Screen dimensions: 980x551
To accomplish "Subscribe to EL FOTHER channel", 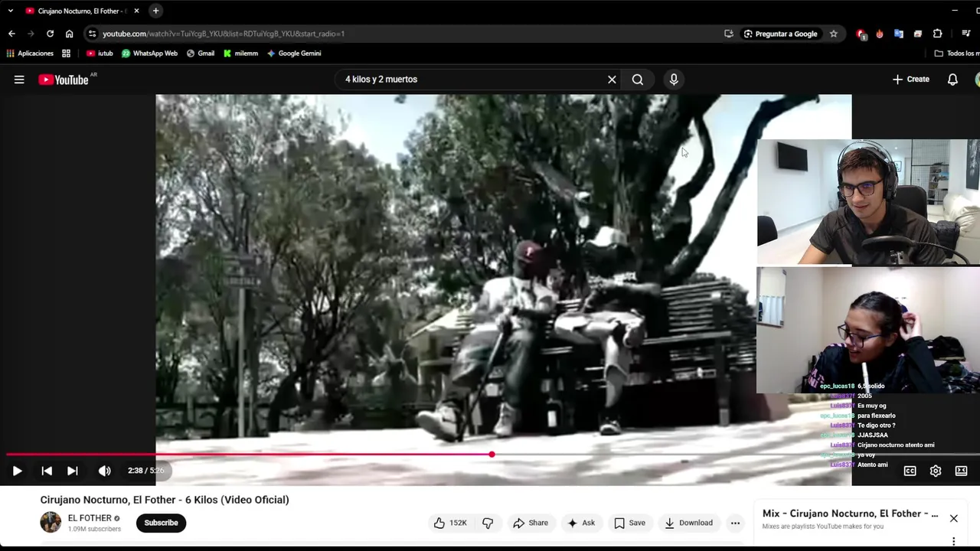I will click(161, 523).
